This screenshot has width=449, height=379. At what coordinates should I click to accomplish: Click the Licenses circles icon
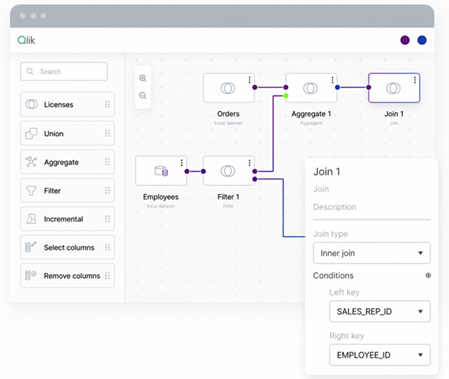(31, 104)
